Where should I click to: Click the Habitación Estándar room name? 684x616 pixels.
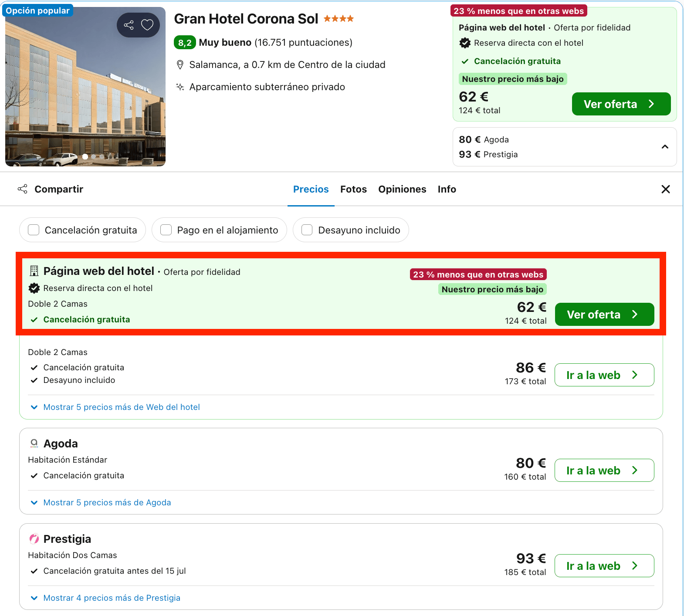68,460
